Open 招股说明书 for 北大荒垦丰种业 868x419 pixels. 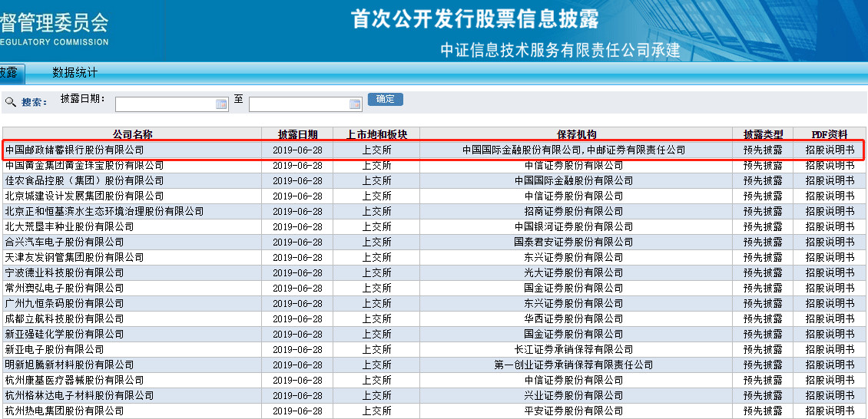[830, 227]
